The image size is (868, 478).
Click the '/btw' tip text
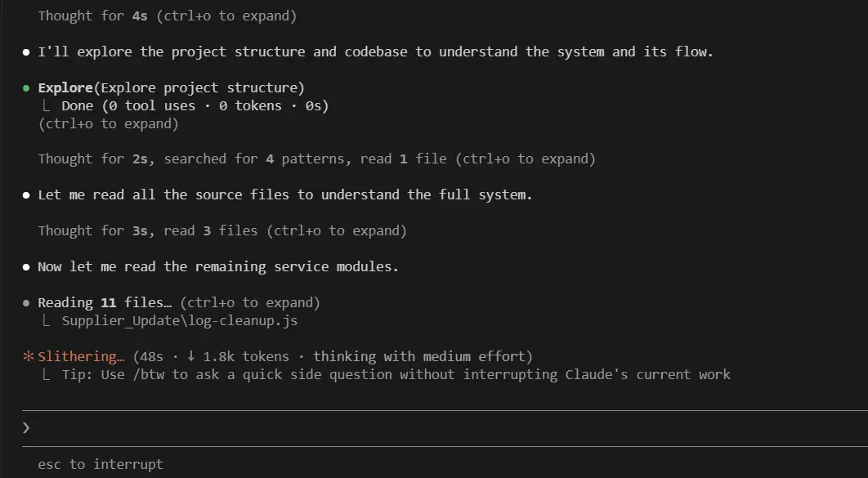(396, 374)
